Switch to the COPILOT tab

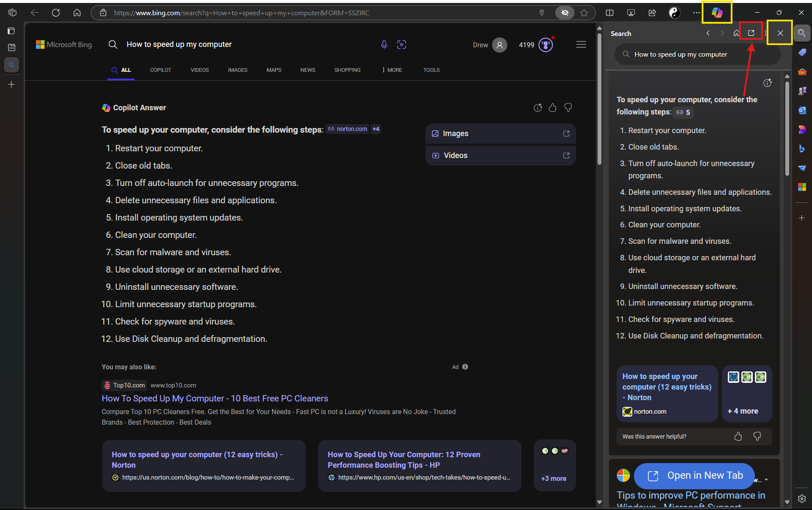(161, 70)
